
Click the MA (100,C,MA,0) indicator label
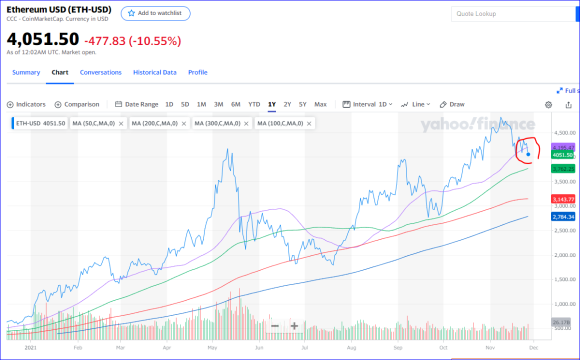tap(280, 123)
